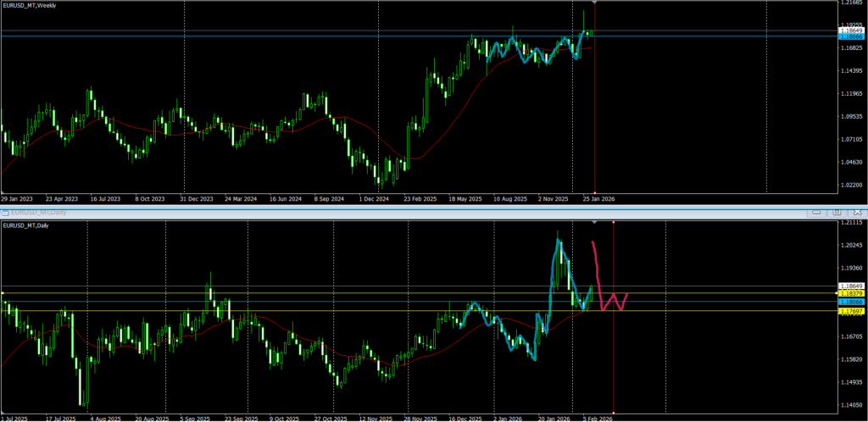Click the chart shift triangle on weekly chart

tap(595, 3)
